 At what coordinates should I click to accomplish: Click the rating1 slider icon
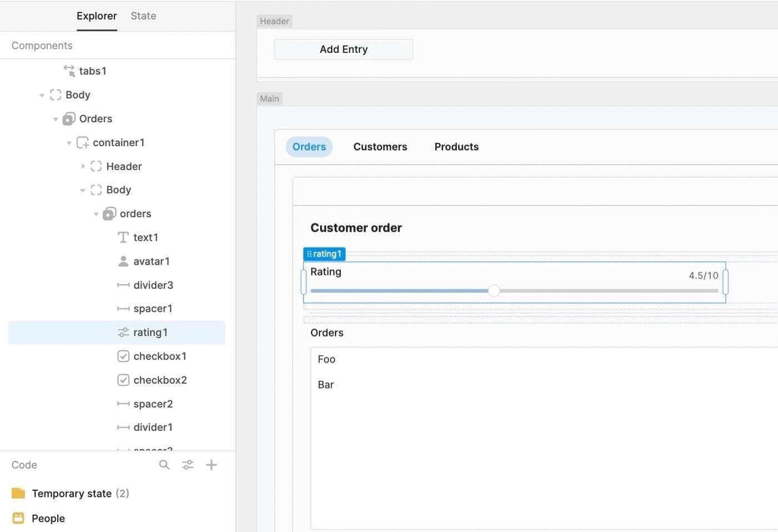123,332
